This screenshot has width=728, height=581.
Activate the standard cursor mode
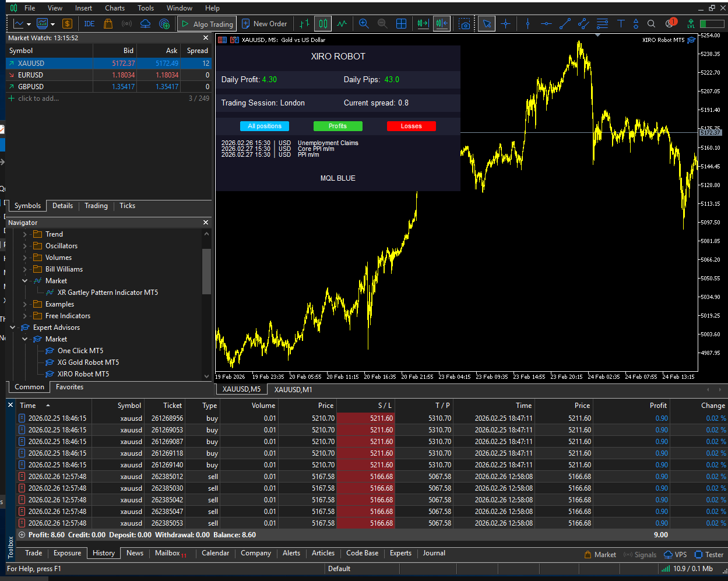click(x=487, y=24)
